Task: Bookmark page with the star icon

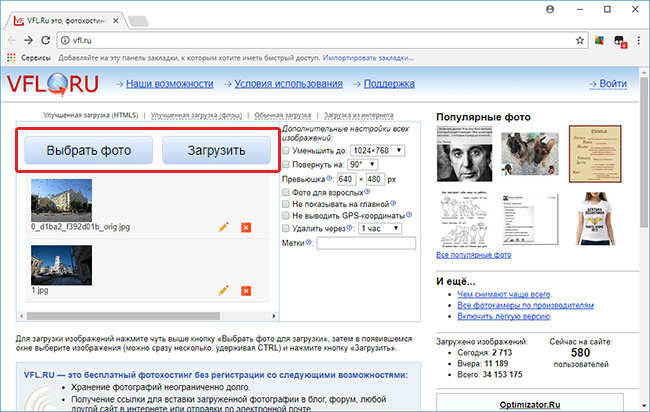Action: (580, 40)
